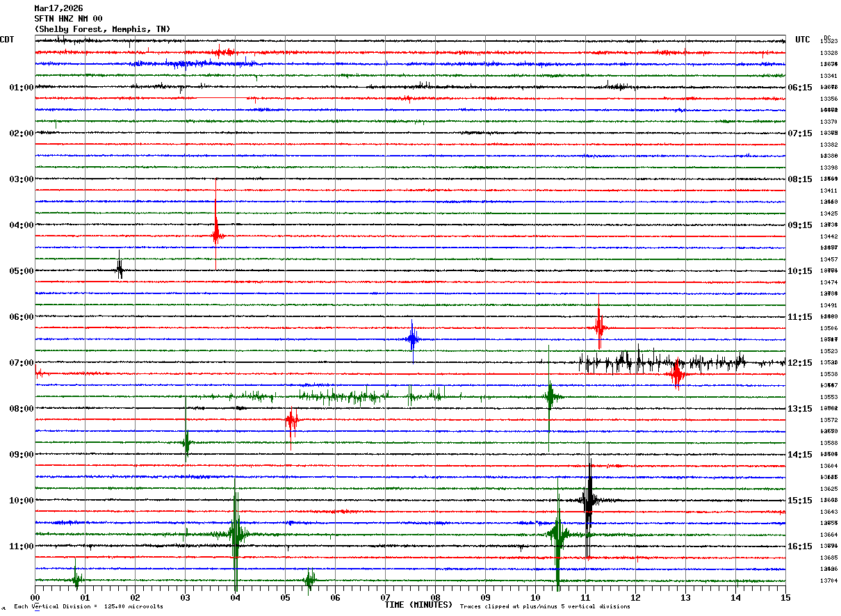The width and height of the screenshot is (841, 616).
Task: Click the 15 tick on time axis
Action: pyautogui.click(x=785, y=597)
